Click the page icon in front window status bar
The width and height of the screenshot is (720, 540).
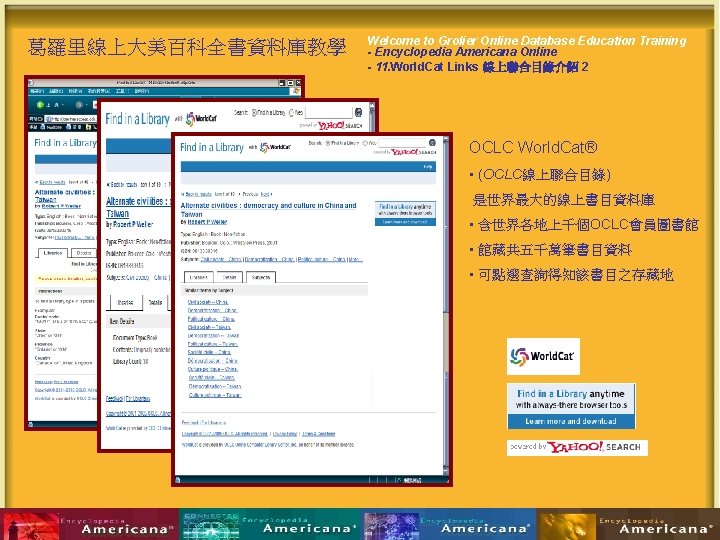[x=178, y=480]
